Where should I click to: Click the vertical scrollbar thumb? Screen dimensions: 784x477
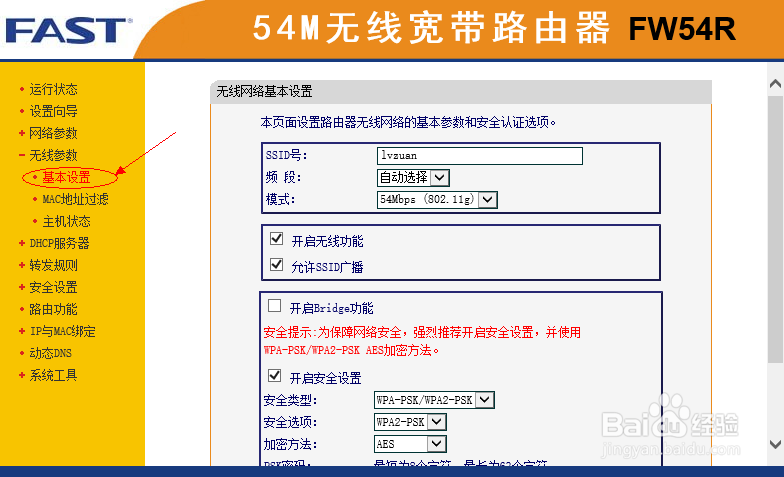(x=775, y=229)
